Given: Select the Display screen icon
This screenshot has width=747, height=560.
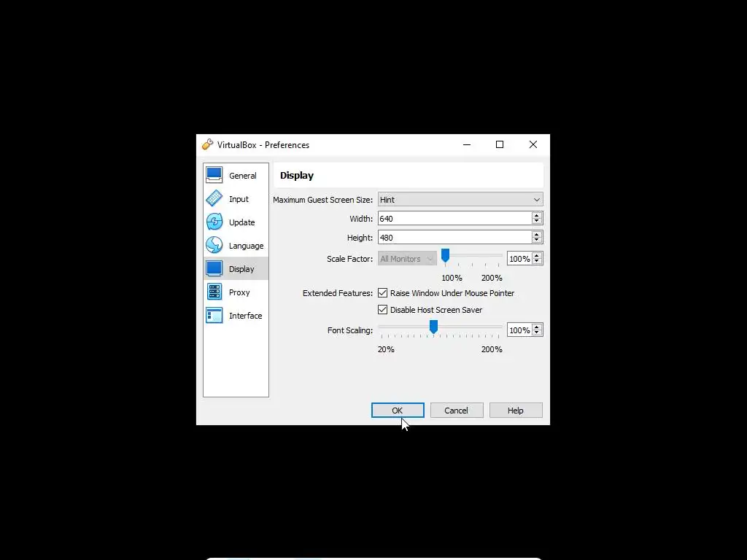Looking at the screenshot, I should 214,268.
